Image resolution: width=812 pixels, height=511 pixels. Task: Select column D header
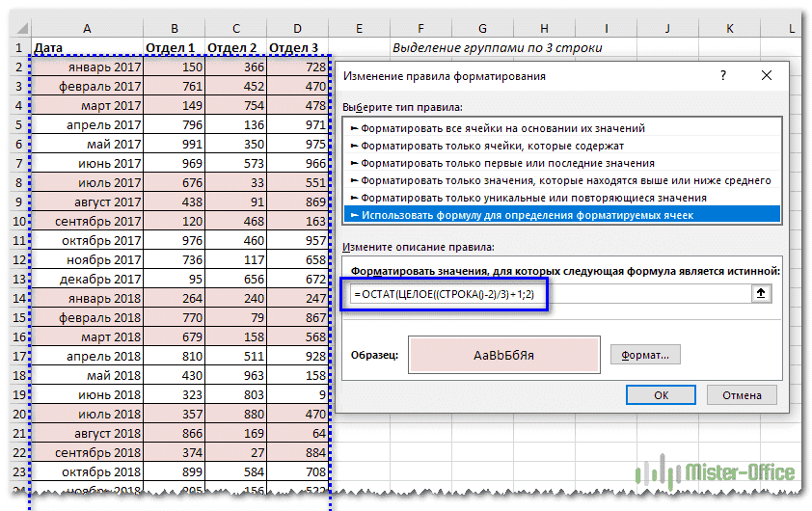coord(297,29)
